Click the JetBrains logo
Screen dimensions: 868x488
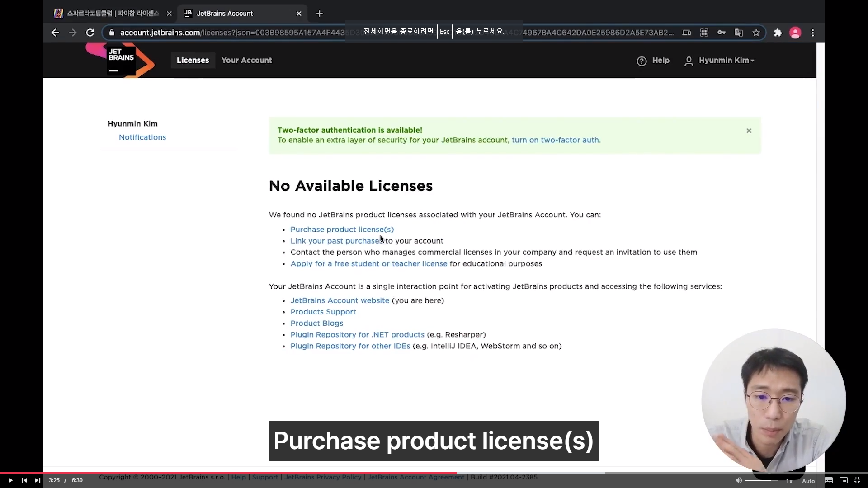120,60
